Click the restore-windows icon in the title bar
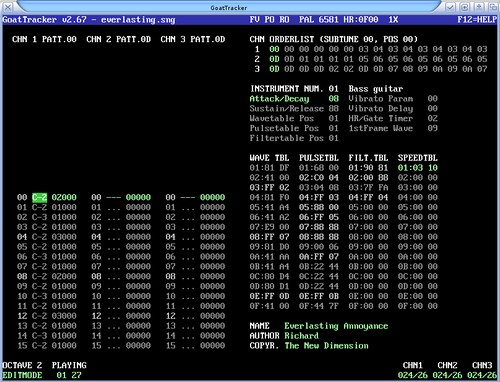This screenshot has width=500, height=382. (494, 7)
